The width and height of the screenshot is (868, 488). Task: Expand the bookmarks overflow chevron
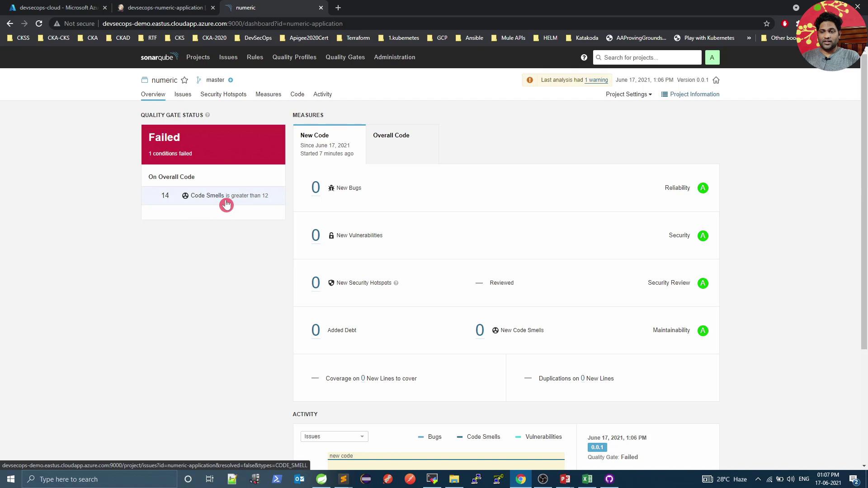click(749, 38)
